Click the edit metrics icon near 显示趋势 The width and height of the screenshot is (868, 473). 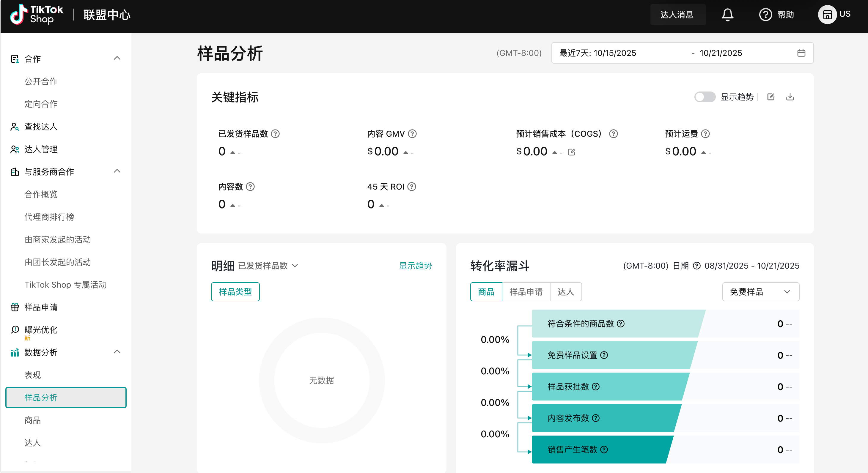pos(770,97)
